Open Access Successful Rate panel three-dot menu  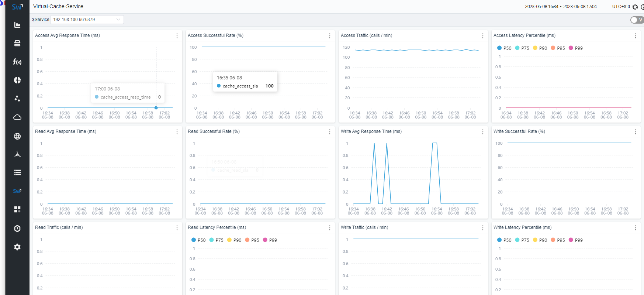coord(330,36)
